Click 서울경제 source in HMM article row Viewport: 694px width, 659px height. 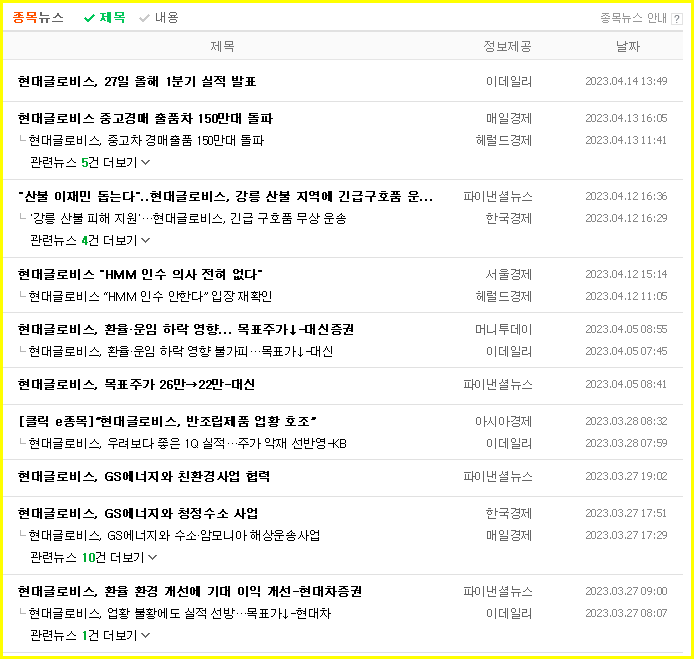click(509, 274)
